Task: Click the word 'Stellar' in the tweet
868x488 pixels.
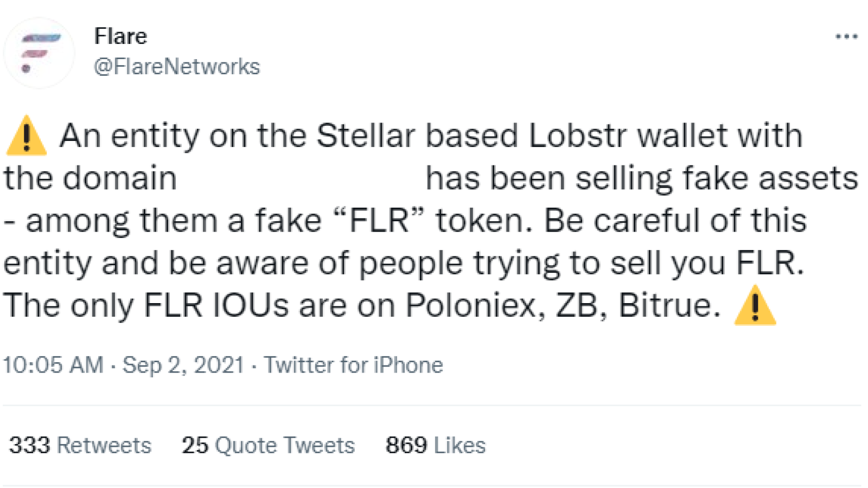Action: (366, 136)
